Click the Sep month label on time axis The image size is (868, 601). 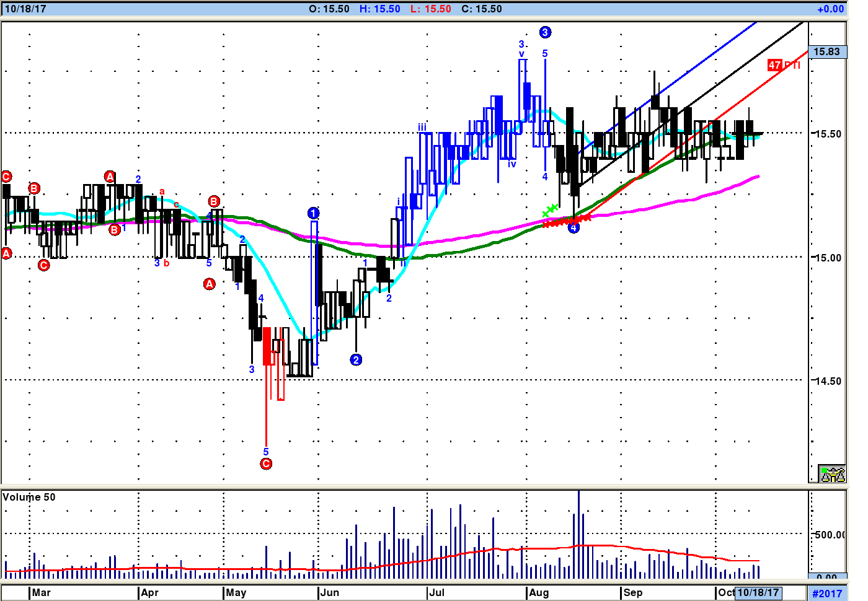point(633,592)
